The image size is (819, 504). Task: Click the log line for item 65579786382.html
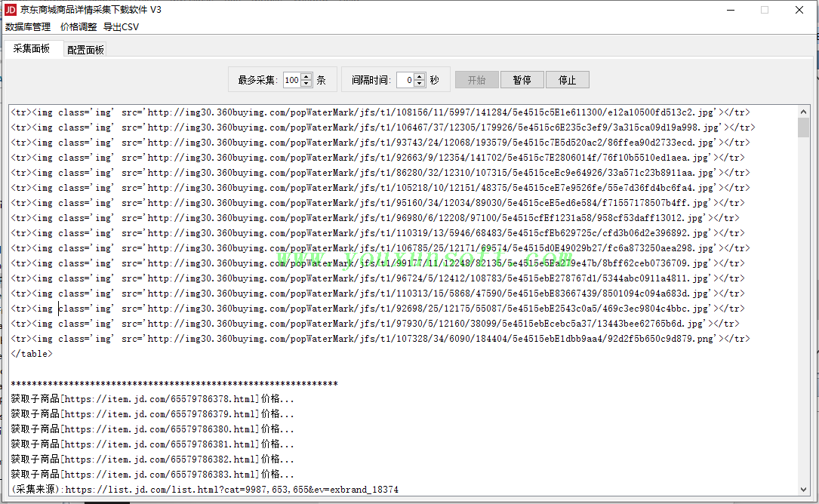[152, 460]
